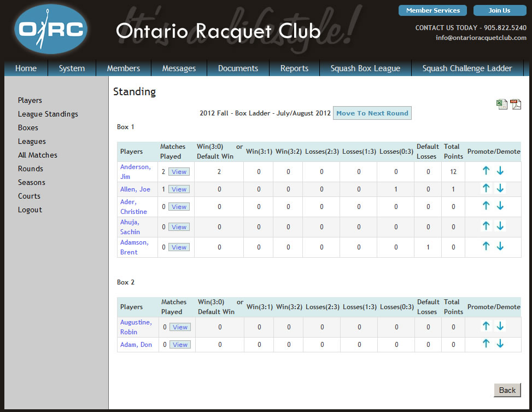This screenshot has width=532, height=412.
Task: Click Move To Next Round button
Action: [372, 113]
